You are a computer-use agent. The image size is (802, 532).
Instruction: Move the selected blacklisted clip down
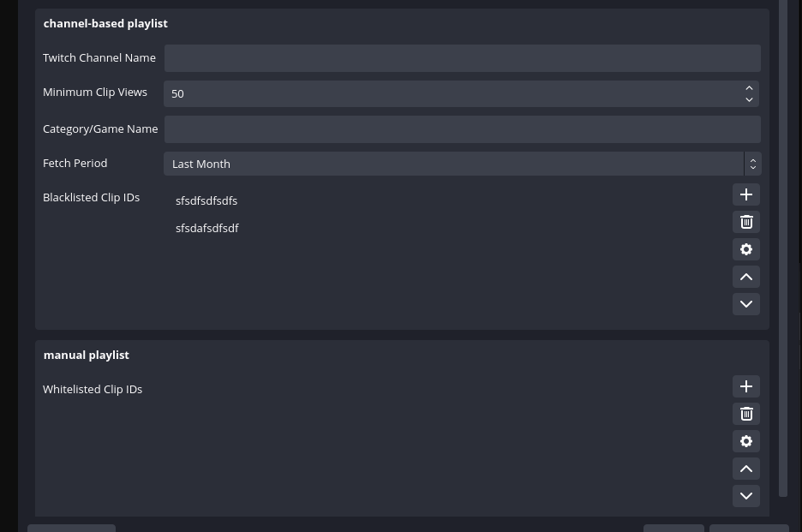click(745, 304)
